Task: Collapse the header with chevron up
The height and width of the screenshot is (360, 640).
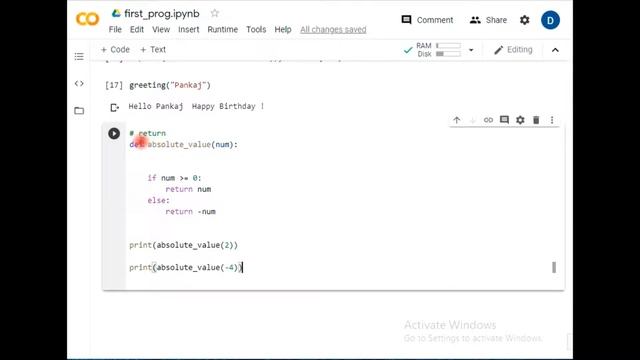Action: [x=555, y=50]
